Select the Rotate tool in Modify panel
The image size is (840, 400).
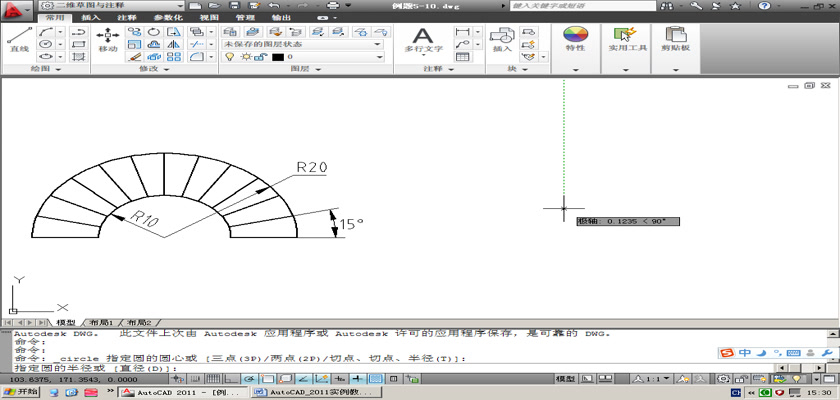click(x=154, y=32)
